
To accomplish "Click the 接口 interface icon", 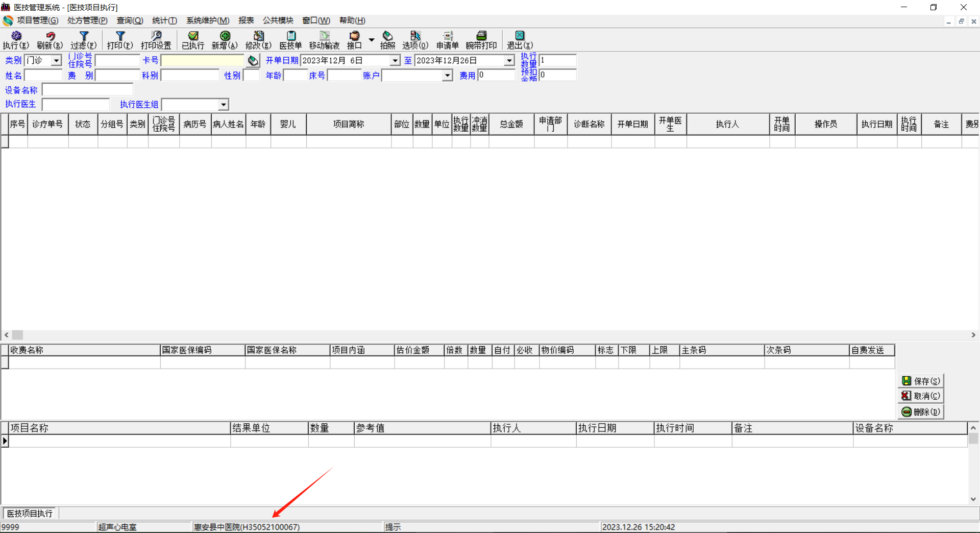I will [354, 40].
